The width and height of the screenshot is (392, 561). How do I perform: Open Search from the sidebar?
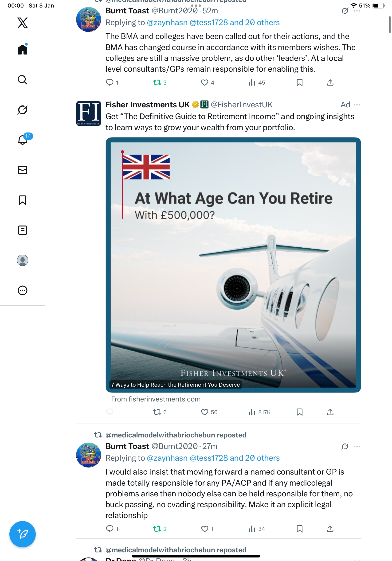[x=23, y=80]
